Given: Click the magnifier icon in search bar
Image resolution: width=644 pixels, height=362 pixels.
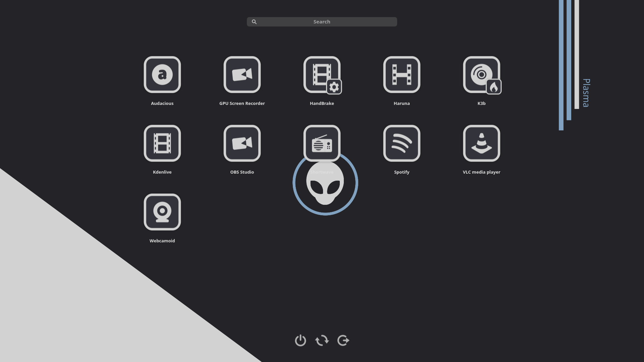Looking at the screenshot, I should pyautogui.click(x=254, y=22).
